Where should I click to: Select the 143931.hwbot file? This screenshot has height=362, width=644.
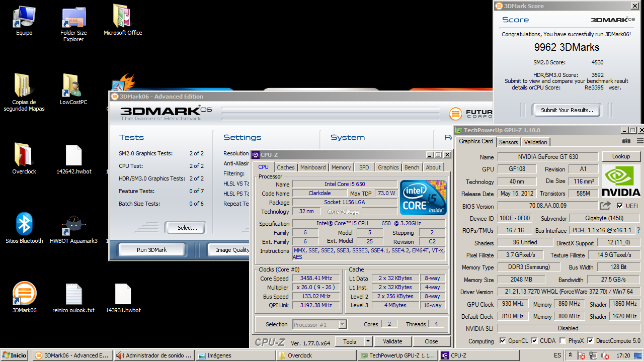(123, 298)
